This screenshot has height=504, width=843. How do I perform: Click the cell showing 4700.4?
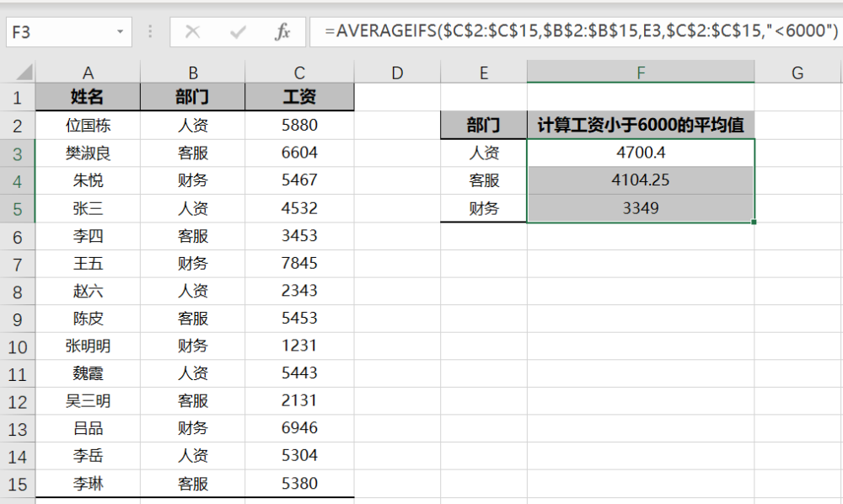[641, 153]
